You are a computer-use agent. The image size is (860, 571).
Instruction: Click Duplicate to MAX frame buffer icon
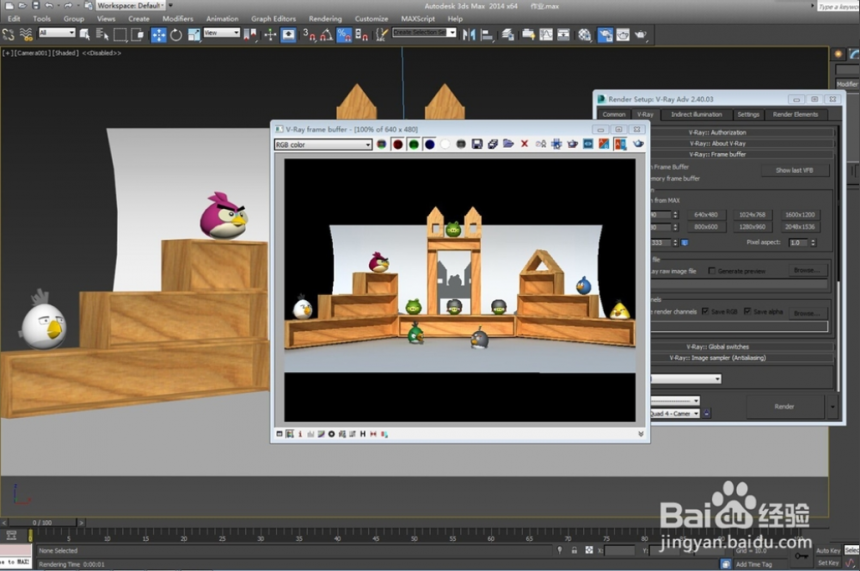[x=540, y=144]
